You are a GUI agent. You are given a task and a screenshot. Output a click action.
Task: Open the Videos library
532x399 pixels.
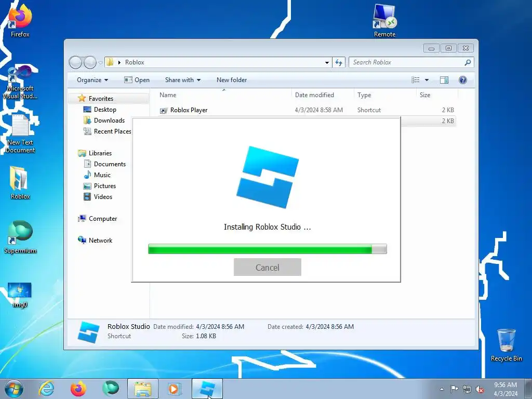(103, 197)
